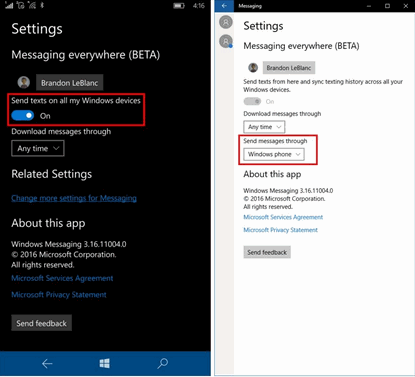This screenshot has height=377, width=415.
Task: Click Brandon LeBlanc profile photo in desktop app
Action: (253, 68)
